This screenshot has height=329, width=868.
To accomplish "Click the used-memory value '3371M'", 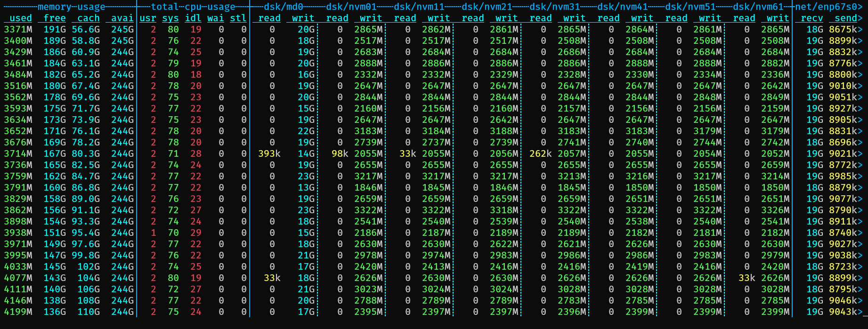I will pyautogui.click(x=18, y=29).
